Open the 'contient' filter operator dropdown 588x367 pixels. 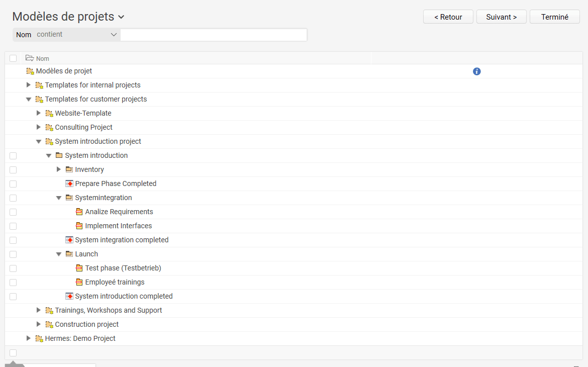click(76, 35)
